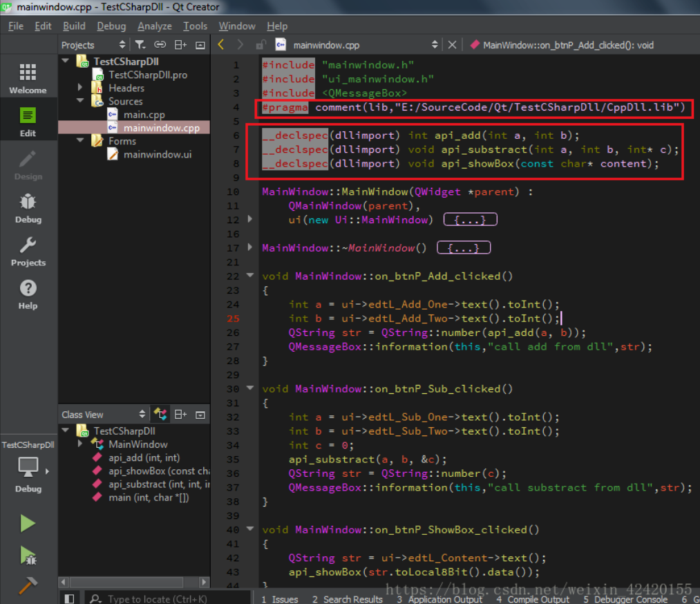Open the Projects mode settings
Screen dimensions: 700x604
click(28, 251)
